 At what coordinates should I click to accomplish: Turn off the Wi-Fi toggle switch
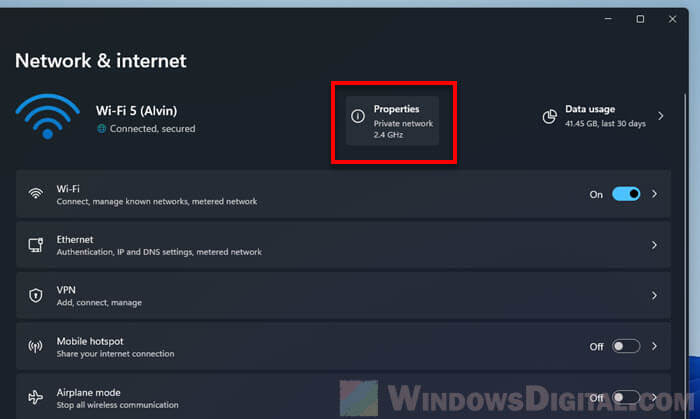[626, 194]
